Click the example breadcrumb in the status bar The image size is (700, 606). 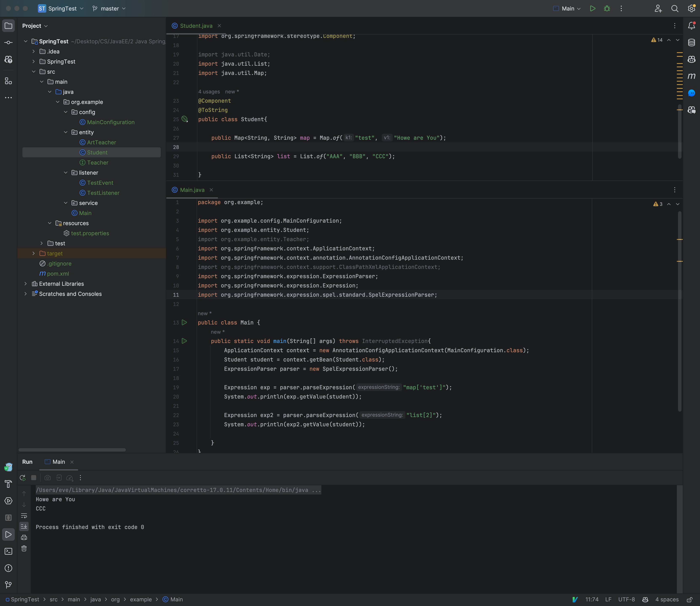coord(141,599)
